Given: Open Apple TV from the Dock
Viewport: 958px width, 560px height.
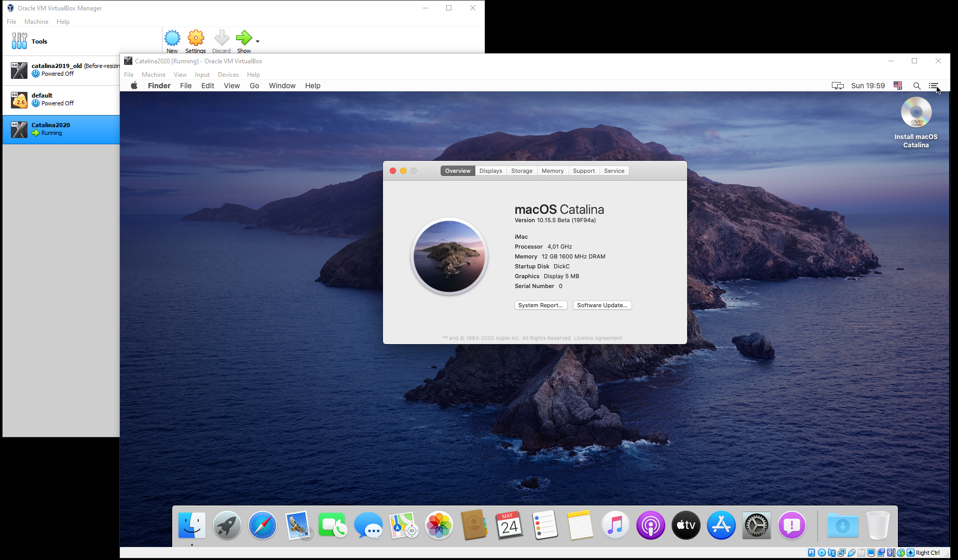Looking at the screenshot, I should (686, 525).
